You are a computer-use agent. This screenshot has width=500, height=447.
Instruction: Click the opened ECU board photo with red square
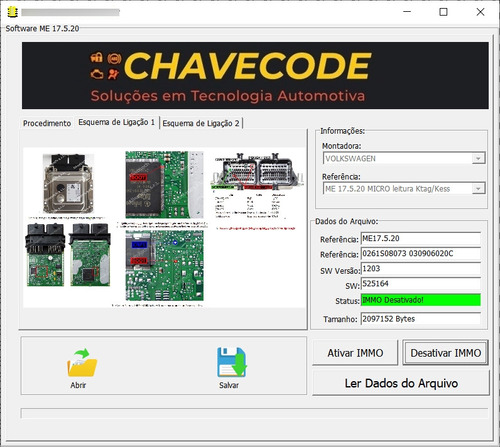(45, 255)
